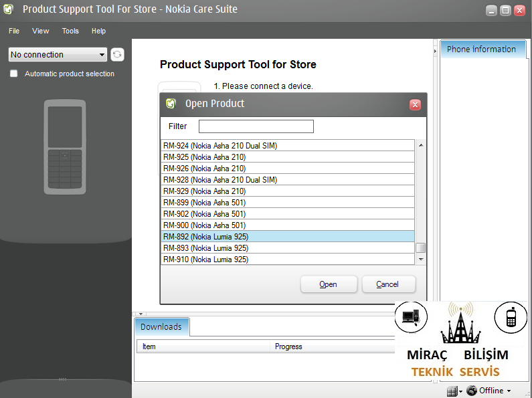Screen dimensions: 532x398
Task: Select RM-926 (Nokia Asha 210)
Action: pos(288,168)
